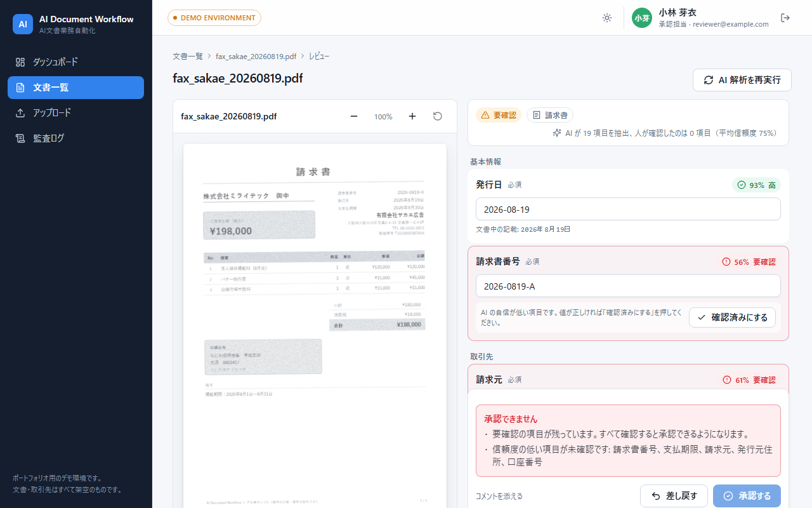Click 確認済みにする for 請求書番号
The width and height of the screenshot is (812, 508).
(732, 317)
